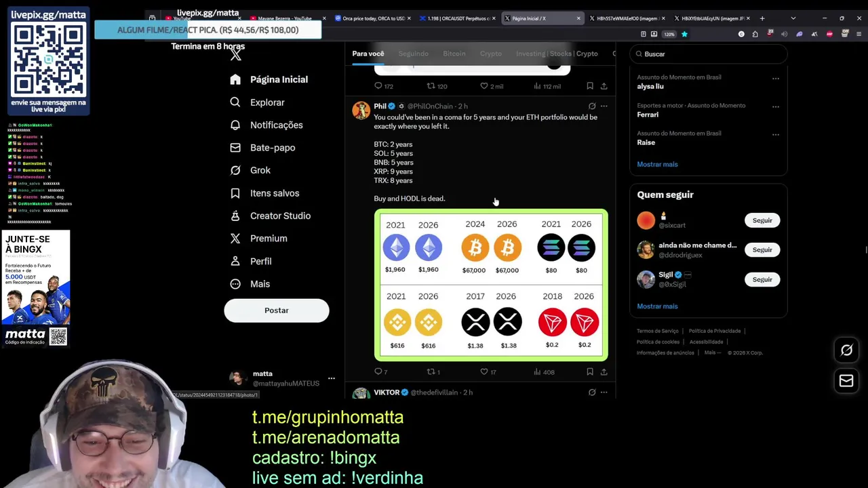Share the post with 172 replies
This screenshot has height=488, width=868.
(604, 86)
